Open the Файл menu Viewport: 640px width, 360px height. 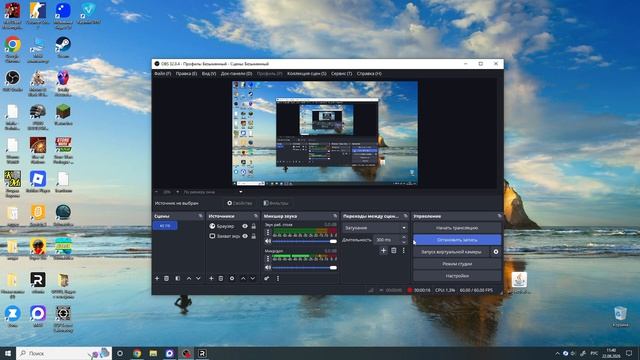point(162,74)
